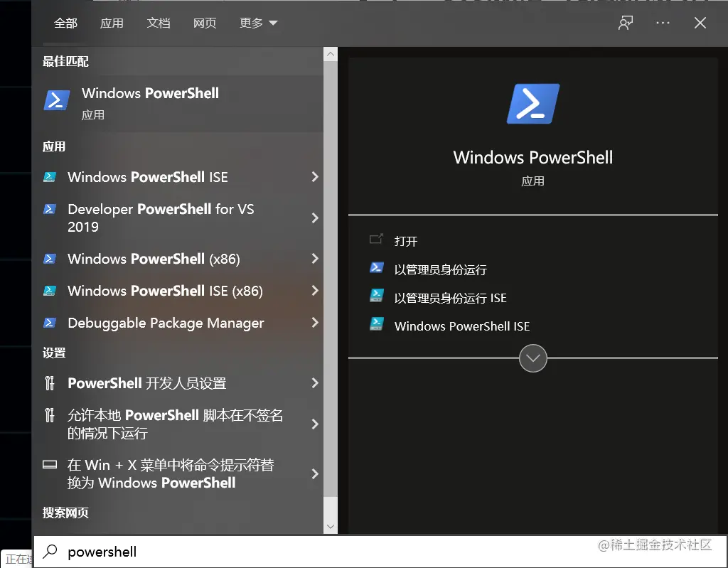The width and height of the screenshot is (728, 568).
Task: Click icon next to 以管理员身份运行
Action: pyautogui.click(x=377, y=268)
